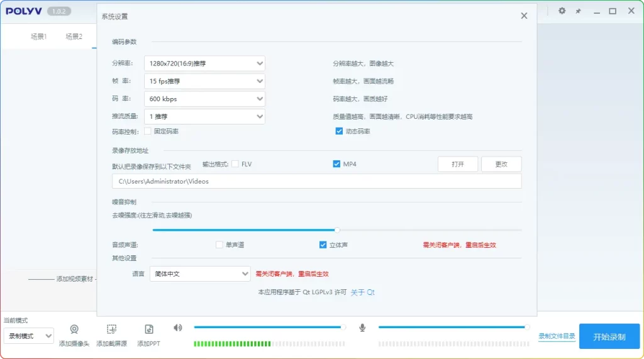This screenshot has height=359, width=644.
Task: Click the 1.0.2 version badge
Action: [58, 11]
